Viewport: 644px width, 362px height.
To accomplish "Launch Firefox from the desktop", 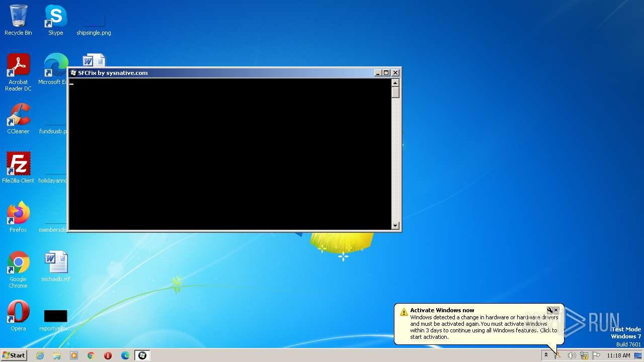I will pyautogui.click(x=18, y=217).
